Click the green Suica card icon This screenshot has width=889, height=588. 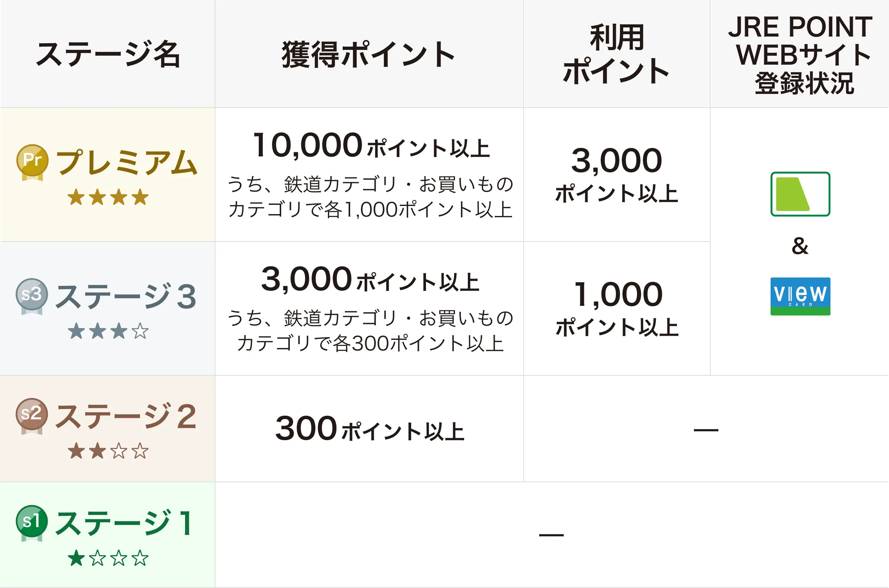(800, 194)
